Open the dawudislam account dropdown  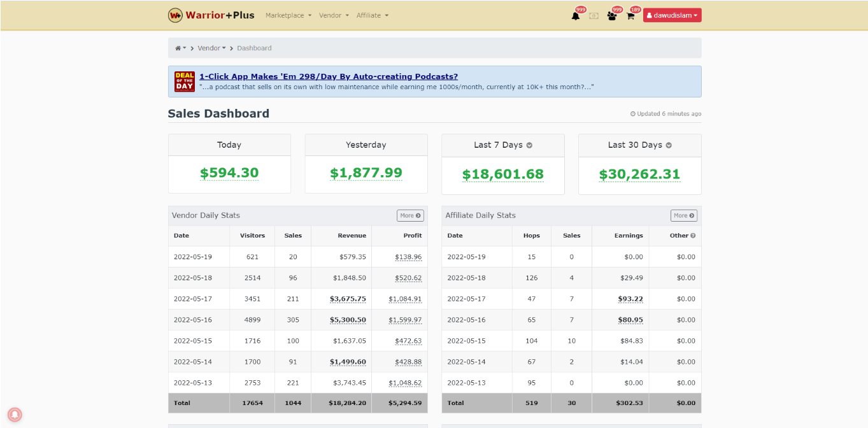click(x=672, y=15)
